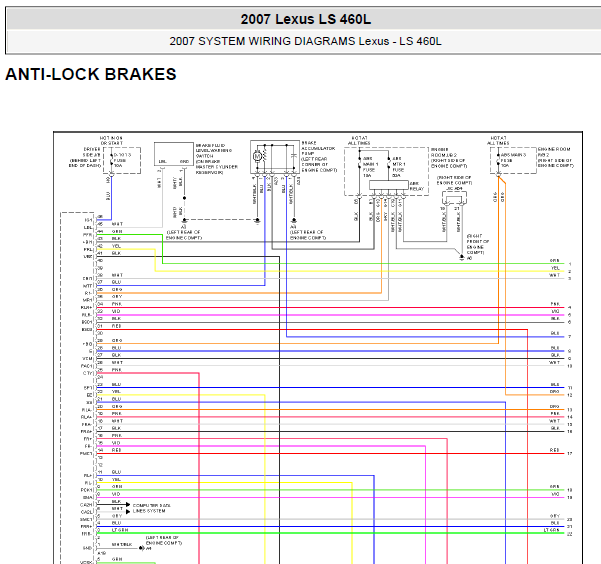
Task: Click the "LT GRN" label beside circuit 22
Action: coord(551,530)
